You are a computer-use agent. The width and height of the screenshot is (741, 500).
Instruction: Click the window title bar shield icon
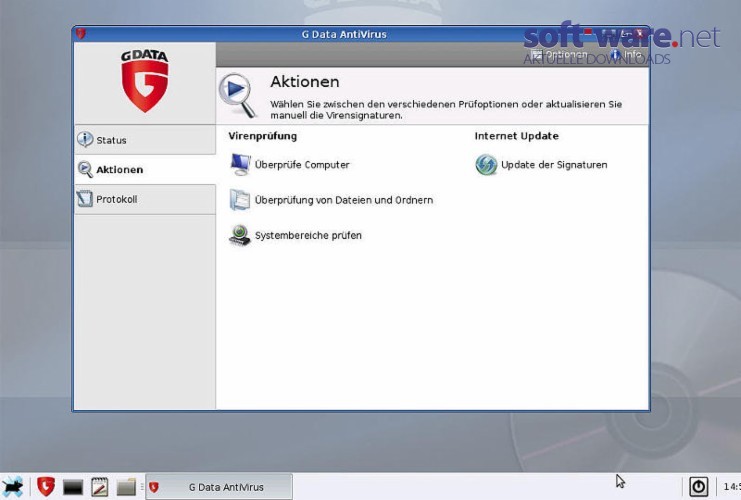[81, 34]
